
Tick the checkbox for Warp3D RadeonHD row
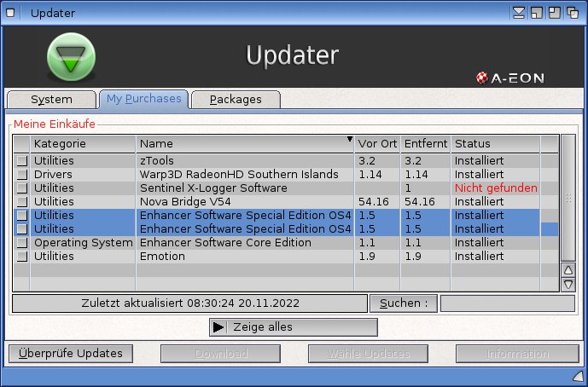pos(21,175)
